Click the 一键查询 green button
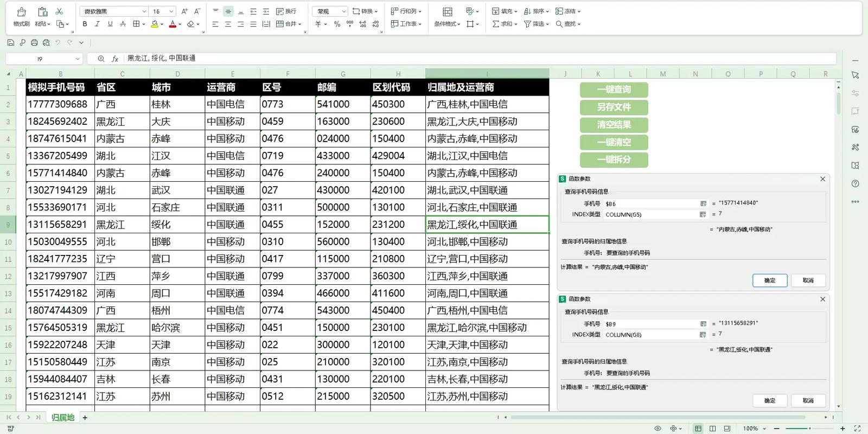The width and height of the screenshot is (868, 434). coord(614,90)
